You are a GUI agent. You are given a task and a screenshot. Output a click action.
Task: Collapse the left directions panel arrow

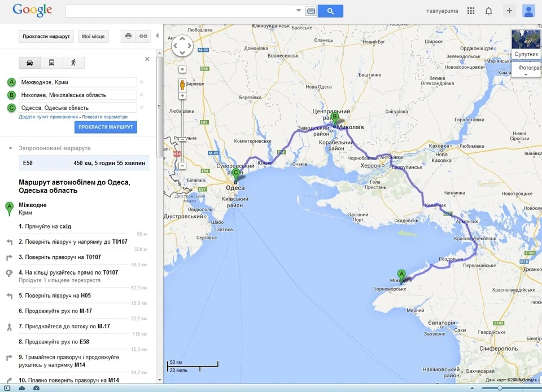click(158, 36)
